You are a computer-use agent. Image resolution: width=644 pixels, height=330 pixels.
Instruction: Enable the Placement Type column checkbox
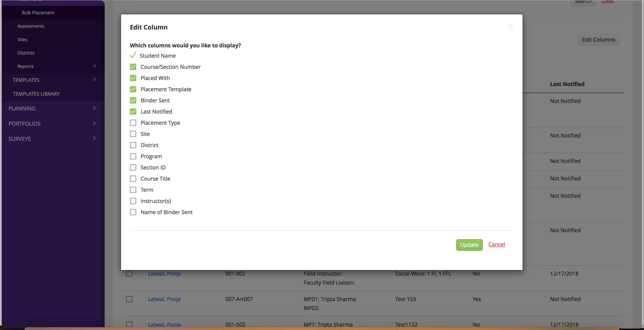pyautogui.click(x=133, y=123)
